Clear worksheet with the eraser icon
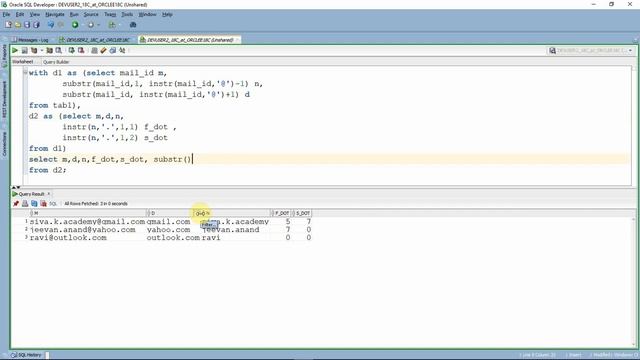 tap(103, 51)
